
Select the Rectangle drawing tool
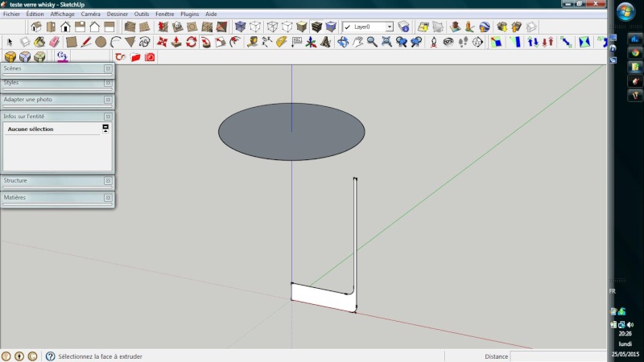[72, 42]
